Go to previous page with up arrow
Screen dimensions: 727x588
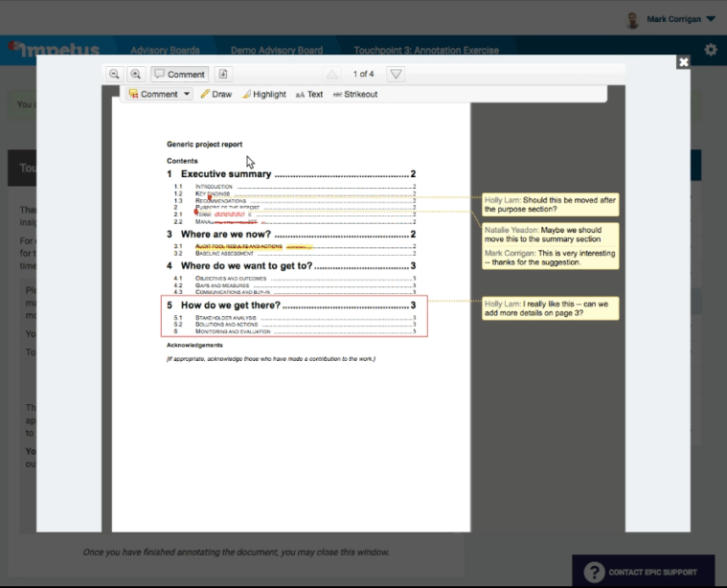coord(332,74)
